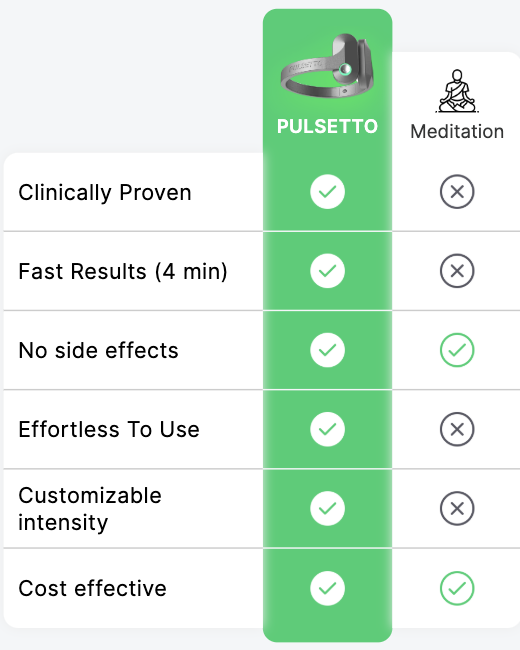Click Pulsetto checkmark for Cost effective

click(x=327, y=588)
